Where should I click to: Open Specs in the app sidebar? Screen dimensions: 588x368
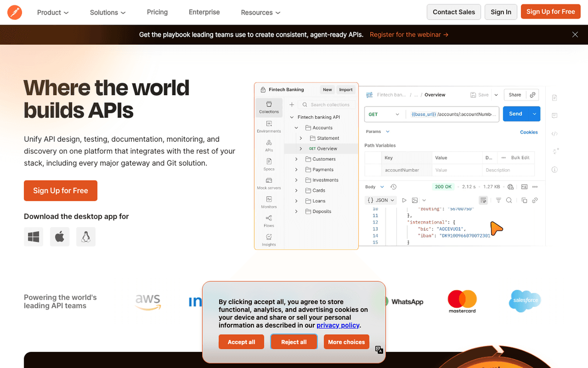pyautogui.click(x=269, y=164)
